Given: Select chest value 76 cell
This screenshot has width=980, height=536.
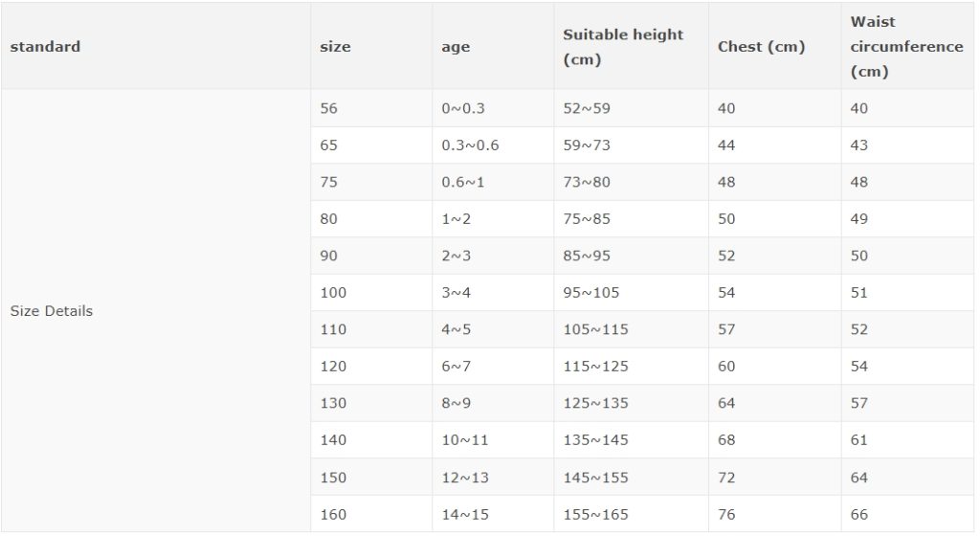Looking at the screenshot, I should (x=775, y=514).
